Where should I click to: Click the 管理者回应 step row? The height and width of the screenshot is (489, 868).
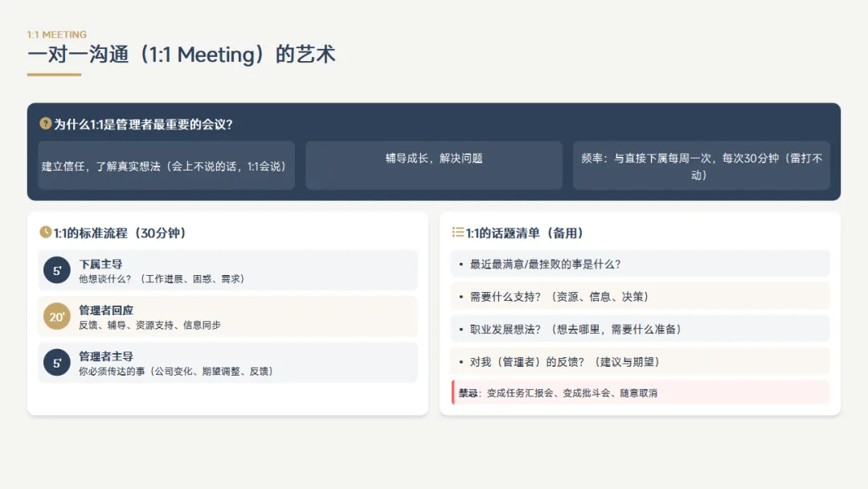coord(227,316)
